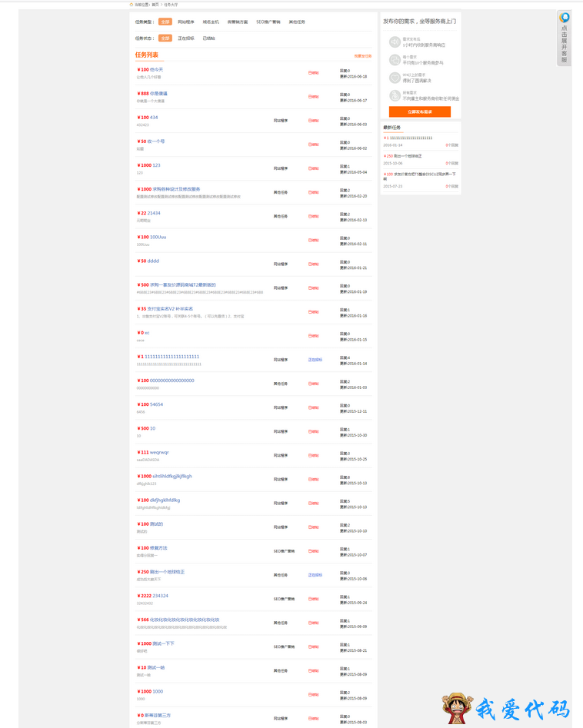This screenshot has height=728, width=583.
Task: Filter task status by 正在招标
Action: pos(186,38)
